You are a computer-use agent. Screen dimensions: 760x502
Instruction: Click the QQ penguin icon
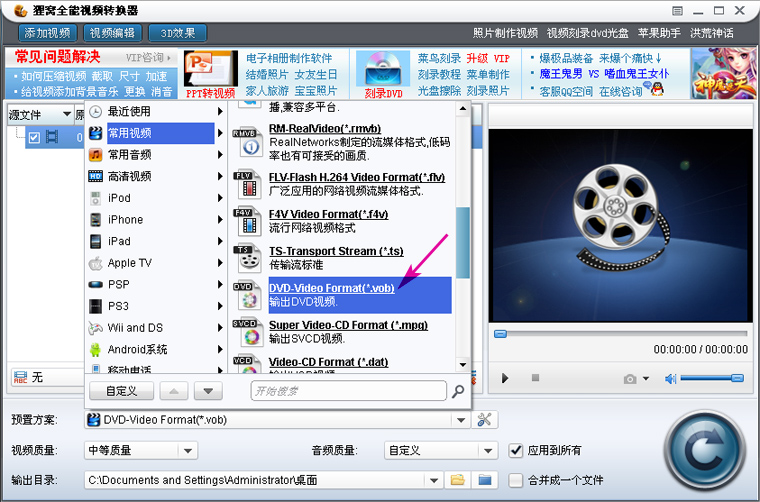[x=656, y=89]
